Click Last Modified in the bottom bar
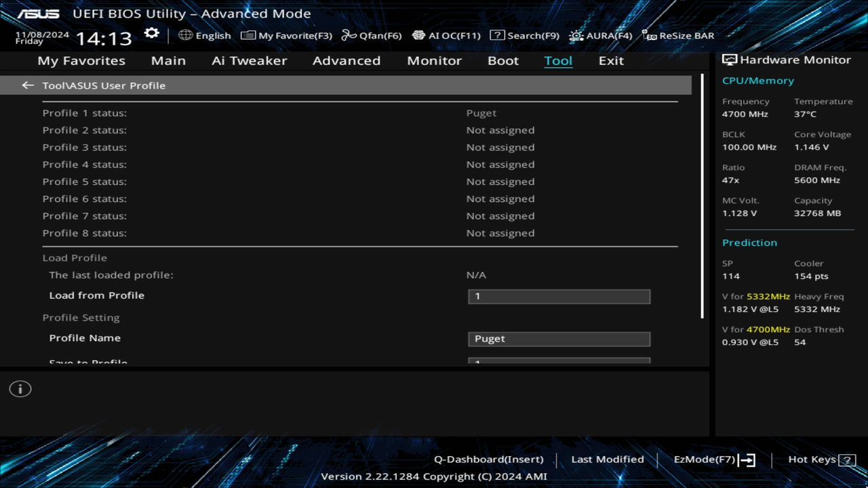The width and height of the screenshot is (868, 488). point(608,460)
